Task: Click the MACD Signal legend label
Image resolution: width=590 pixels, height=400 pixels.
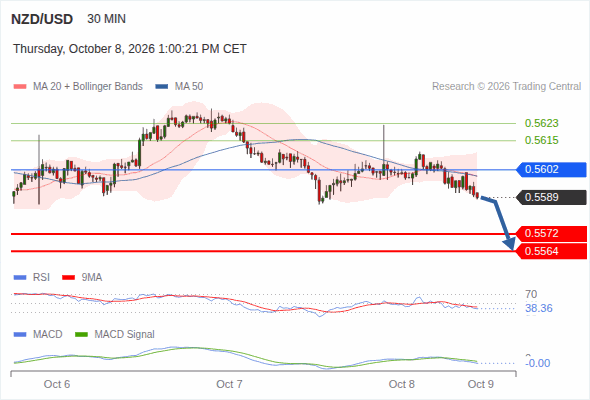Action: click(125, 335)
